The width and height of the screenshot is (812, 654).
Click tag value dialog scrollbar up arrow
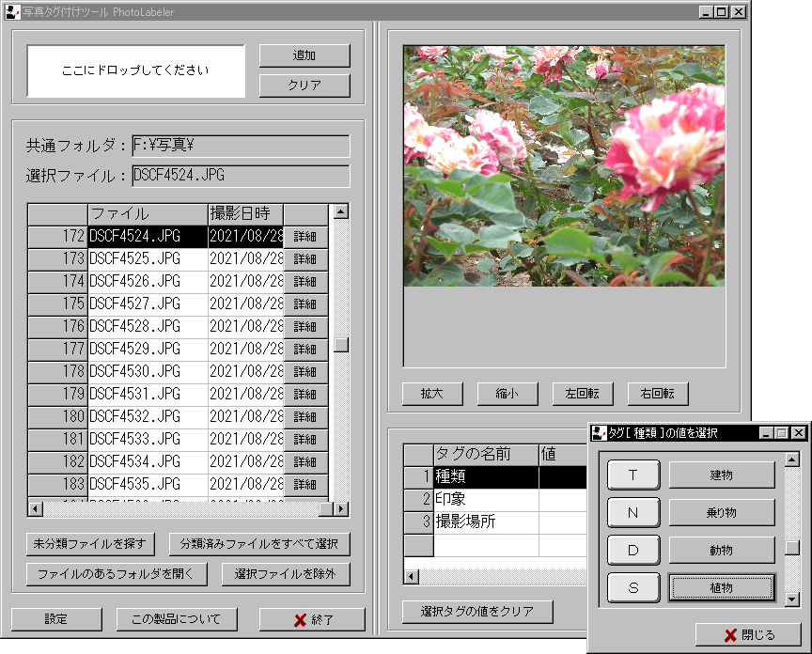tap(792, 459)
